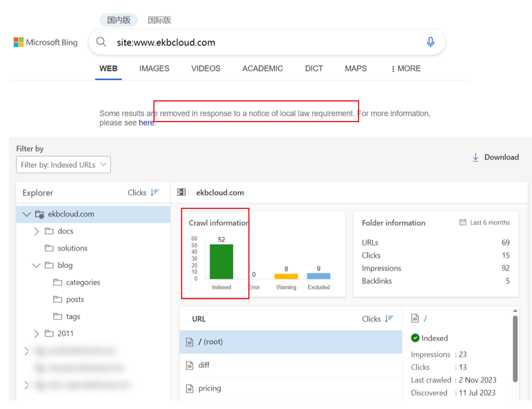This screenshot has width=532, height=409.
Task: Select the WEB tab
Action: point(109,68)
